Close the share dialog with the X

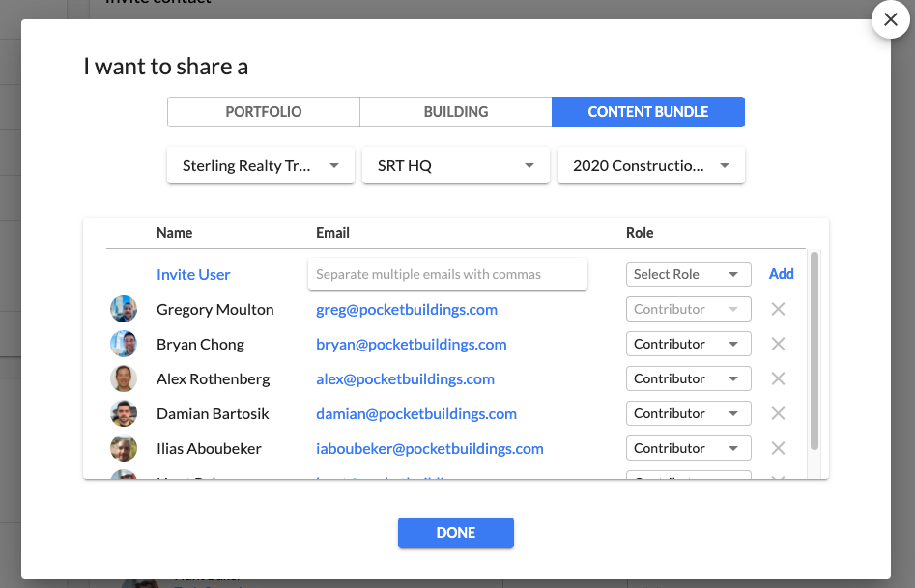coord(890,20)
